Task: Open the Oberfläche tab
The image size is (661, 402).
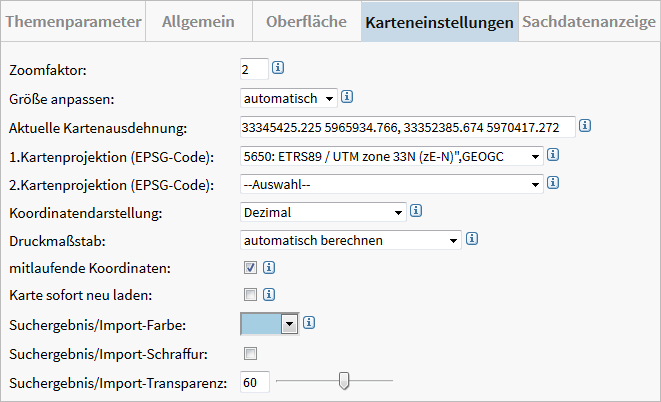Action: (306, 21)
